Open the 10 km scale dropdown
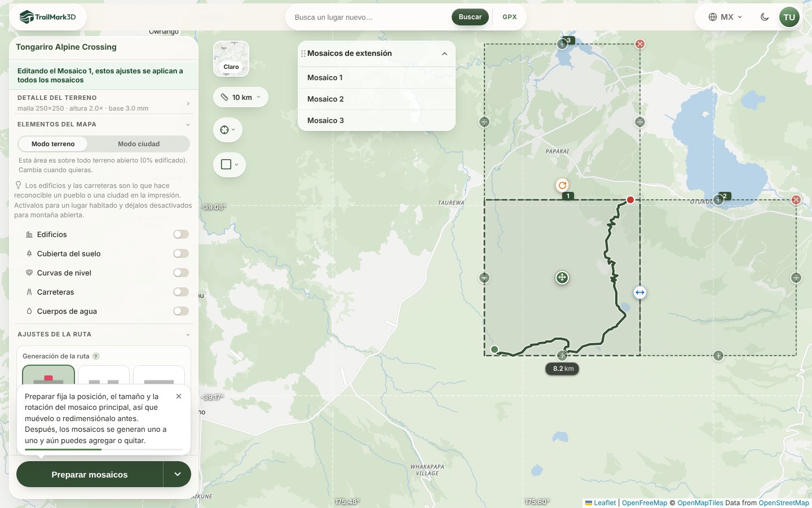This screenshot has height=508, width=812. tap(241, 97)
